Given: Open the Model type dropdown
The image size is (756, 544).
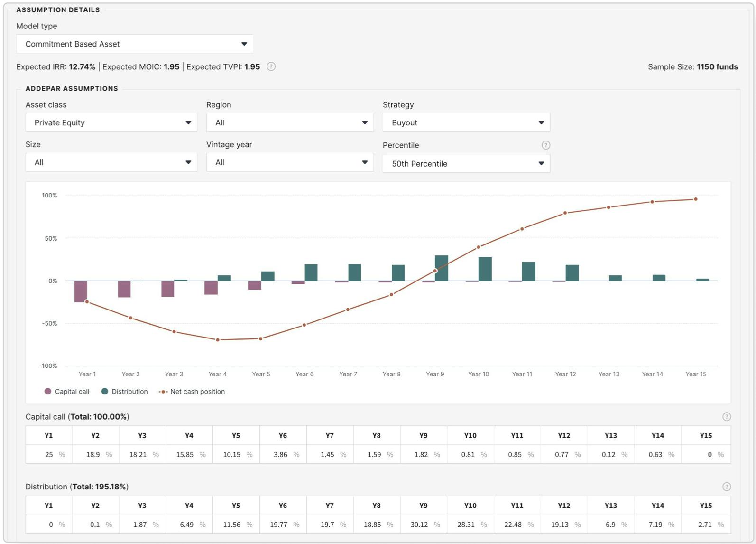Looking at the screenshot, I should pyautogui.click(x=134, y=44).
